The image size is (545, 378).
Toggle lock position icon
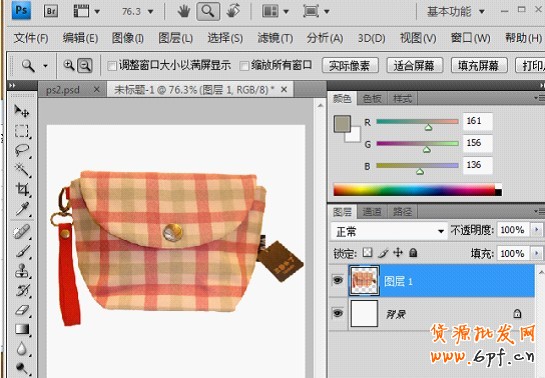(398, 253)
